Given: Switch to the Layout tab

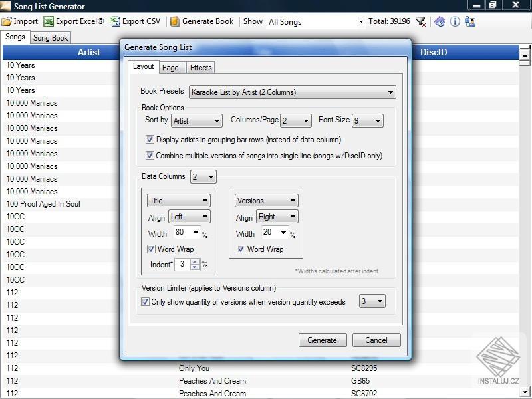Looking at the screenshot, I should click(x=143, y=67).
